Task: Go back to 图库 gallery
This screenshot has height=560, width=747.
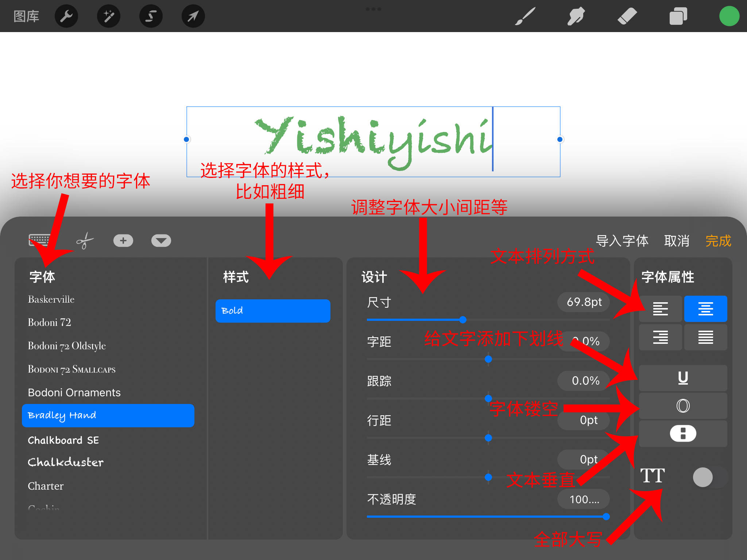Action: click(x=26, y=16)
